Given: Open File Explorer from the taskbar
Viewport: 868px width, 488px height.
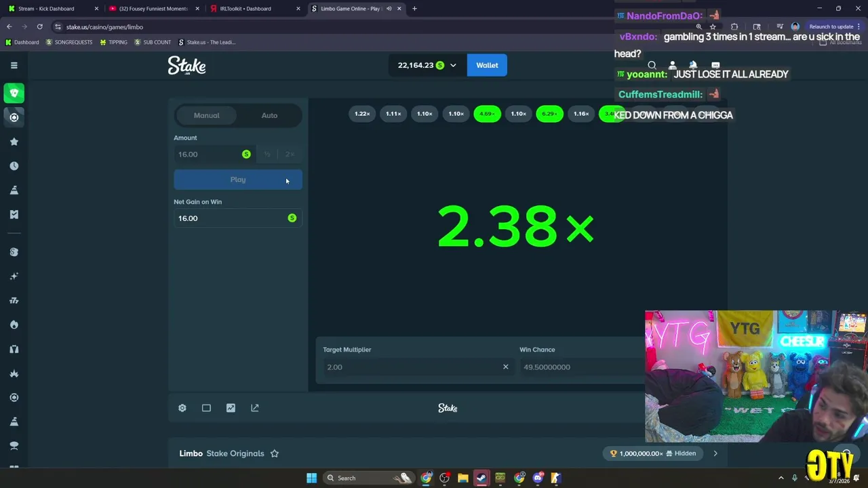Looking at the screenshot, I should (462, 478).
